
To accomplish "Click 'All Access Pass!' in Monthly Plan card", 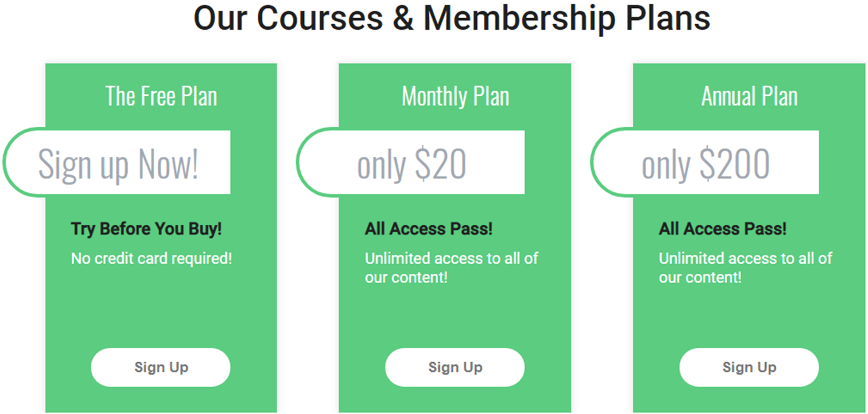I will [429, 229].
